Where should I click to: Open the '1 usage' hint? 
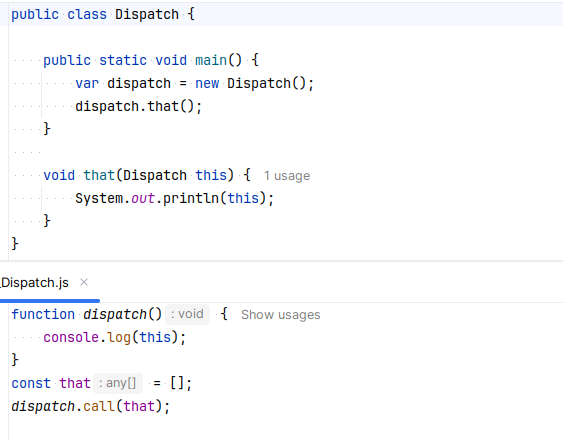287,176
